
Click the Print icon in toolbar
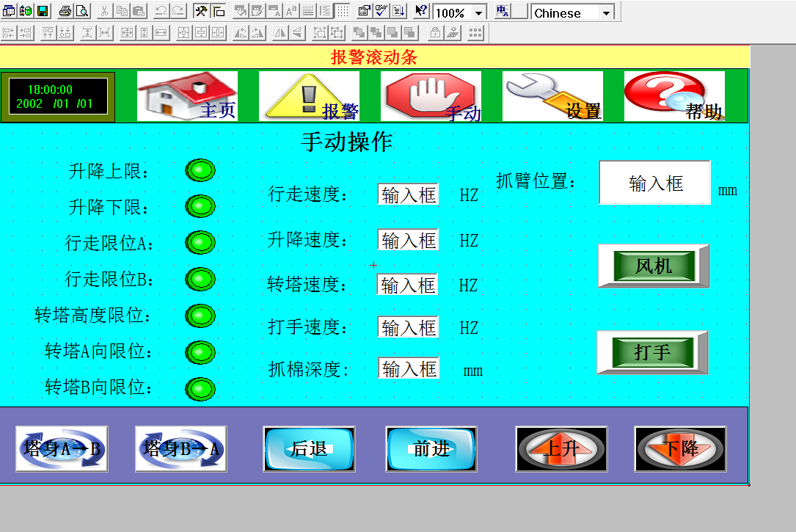pos(65,12)
